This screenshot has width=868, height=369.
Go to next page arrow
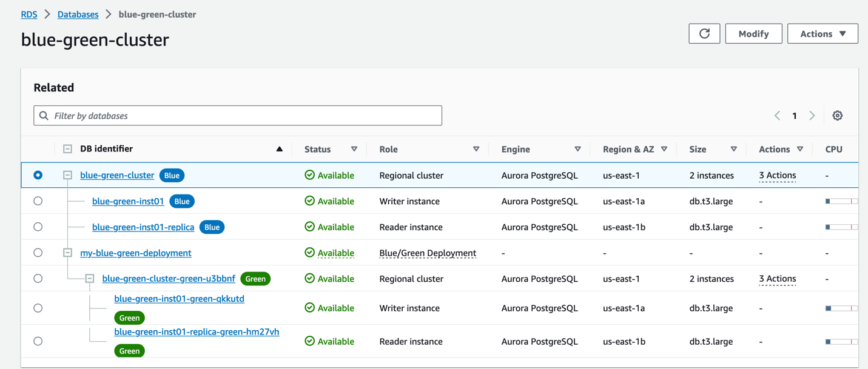pyautogui.click(x=812, y=116)
